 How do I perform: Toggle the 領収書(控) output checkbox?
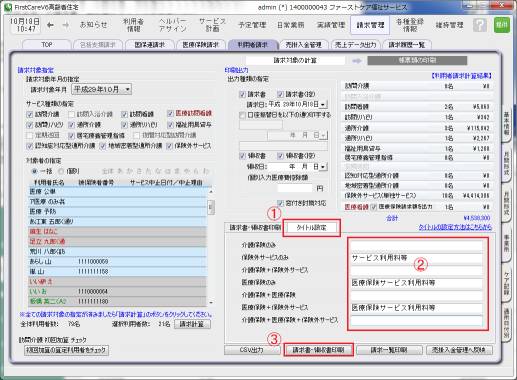point(280,156)
